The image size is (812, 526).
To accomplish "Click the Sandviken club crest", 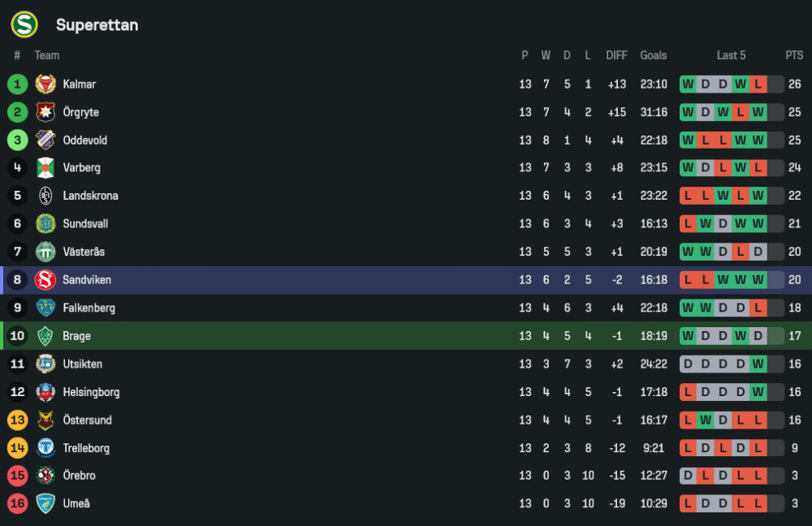I will point(45,280).
